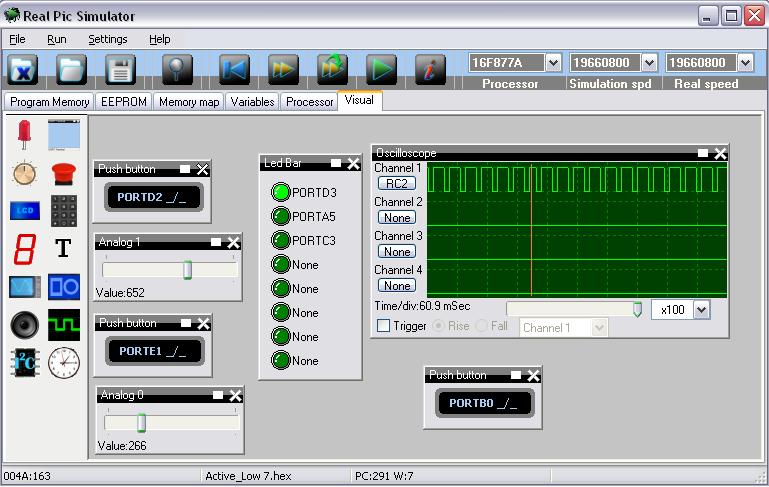Switch to the Program Memory tab
Image resolution: width=769 pixels, height=487 pixels.
click(50, 102)
